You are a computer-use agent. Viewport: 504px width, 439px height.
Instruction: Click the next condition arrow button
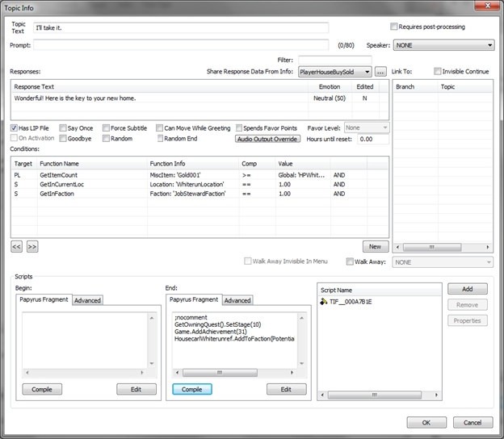click(32, 246)
